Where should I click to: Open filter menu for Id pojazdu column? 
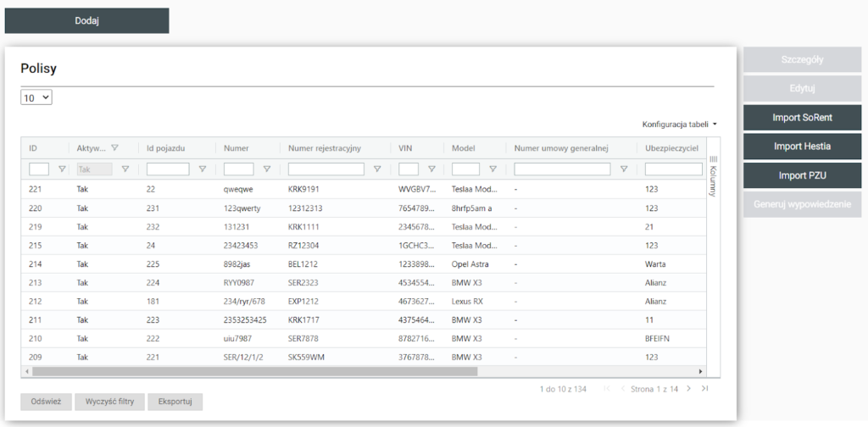(202, 169)
